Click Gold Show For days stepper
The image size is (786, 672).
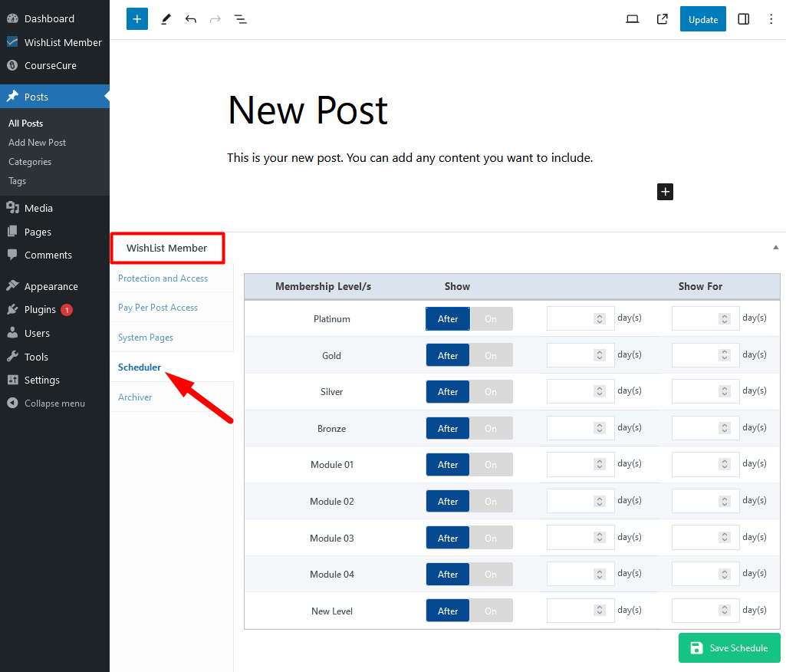coord(725,355)
